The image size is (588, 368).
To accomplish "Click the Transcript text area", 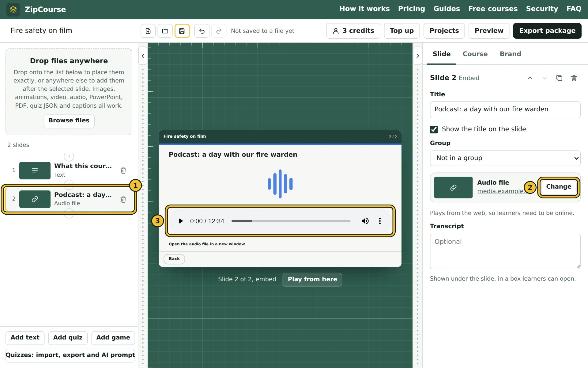I will tap(505, 251).
